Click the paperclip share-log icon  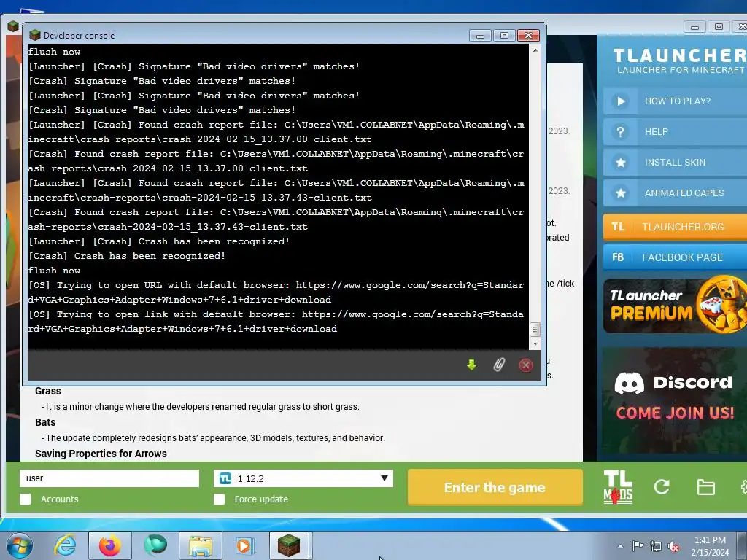498,365
